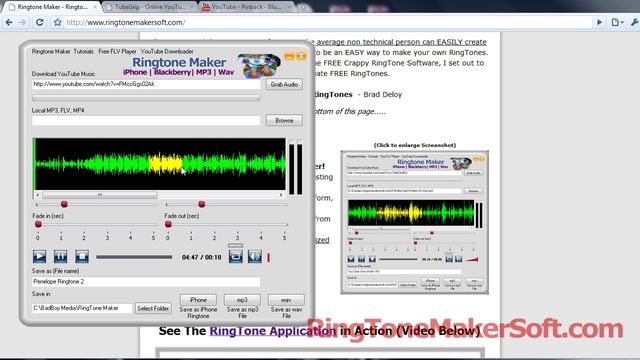Click the go arrow beside the address bar
The height and width of the screenshot is (360, 640).
(599, 22)
